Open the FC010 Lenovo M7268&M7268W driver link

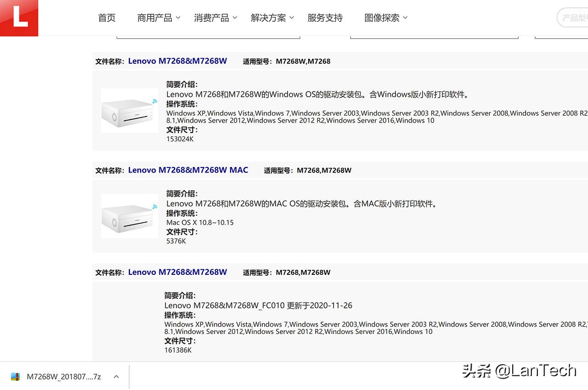coord(177,272)
